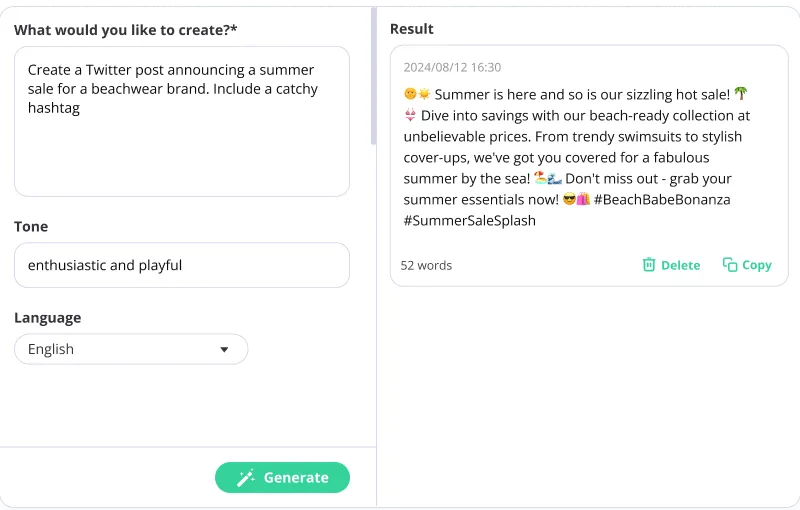This screenshot has width=800, height=510.
Task: Click the palm tree emoji in result
Action: point(741,94)
